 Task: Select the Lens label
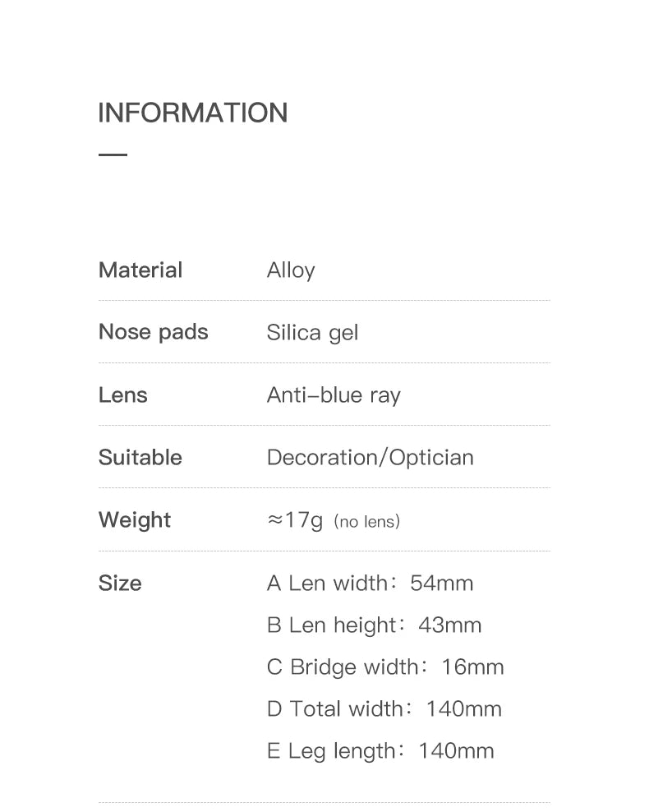[x=123, y=394]
